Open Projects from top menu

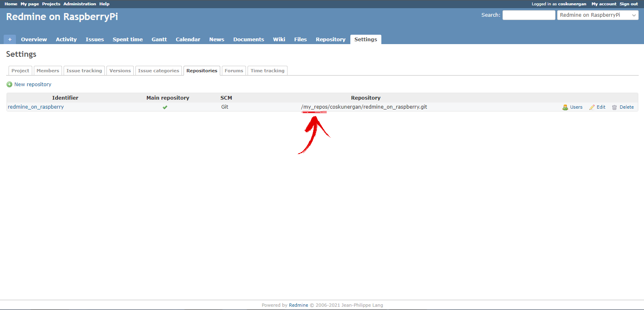[51, 4]
